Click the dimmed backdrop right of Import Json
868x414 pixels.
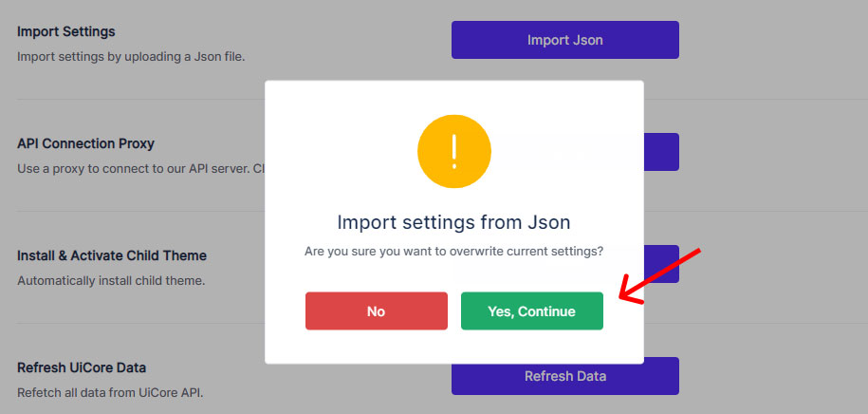pos(768,40)
